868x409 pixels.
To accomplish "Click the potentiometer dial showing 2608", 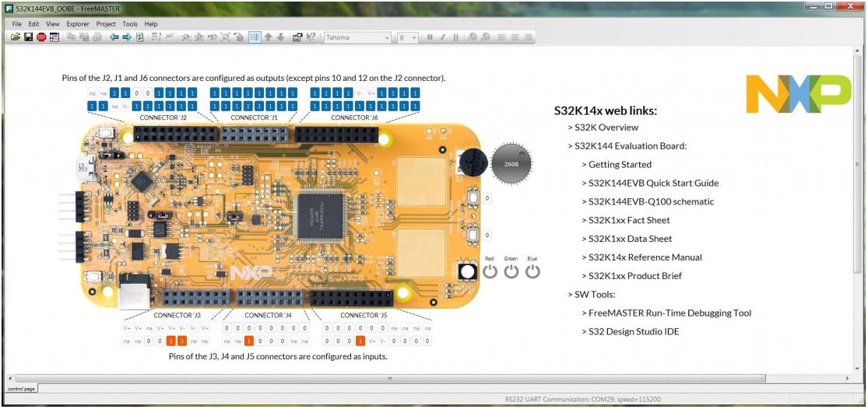I will (511, 164).
